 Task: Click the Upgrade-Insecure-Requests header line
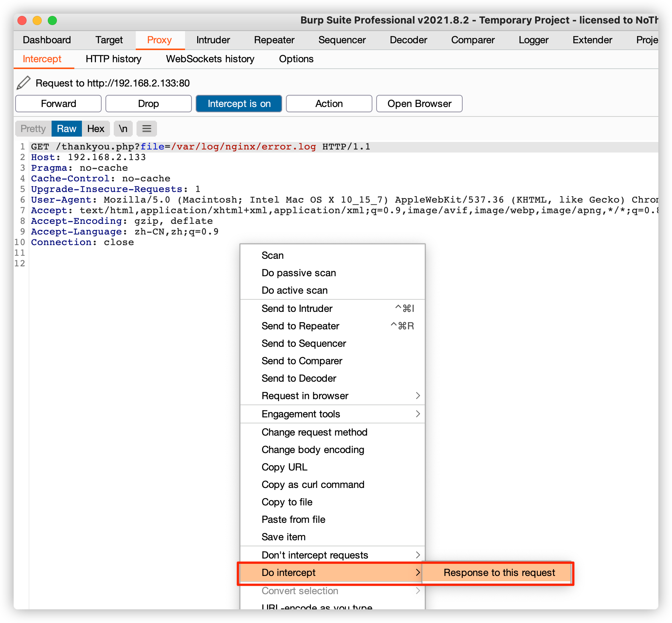[x=116, y=189]
